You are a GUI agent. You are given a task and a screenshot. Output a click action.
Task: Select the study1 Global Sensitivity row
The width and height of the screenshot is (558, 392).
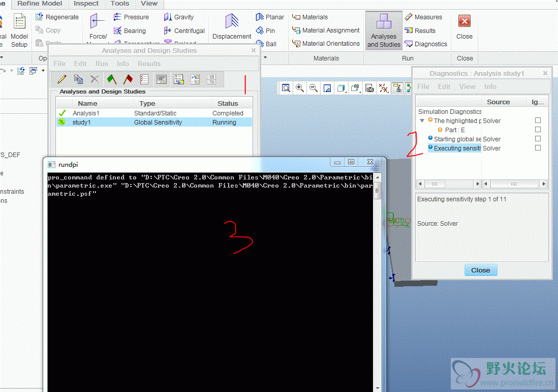coord(154,122)
